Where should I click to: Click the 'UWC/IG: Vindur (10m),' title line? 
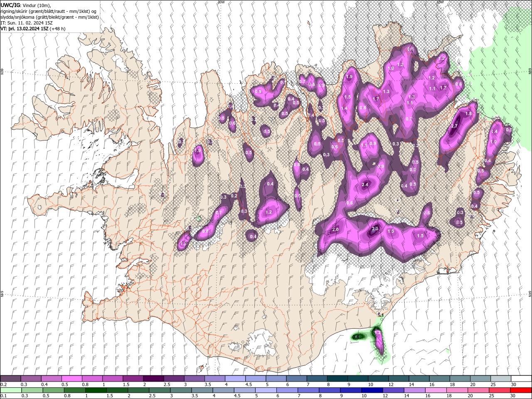pos(25,5)
